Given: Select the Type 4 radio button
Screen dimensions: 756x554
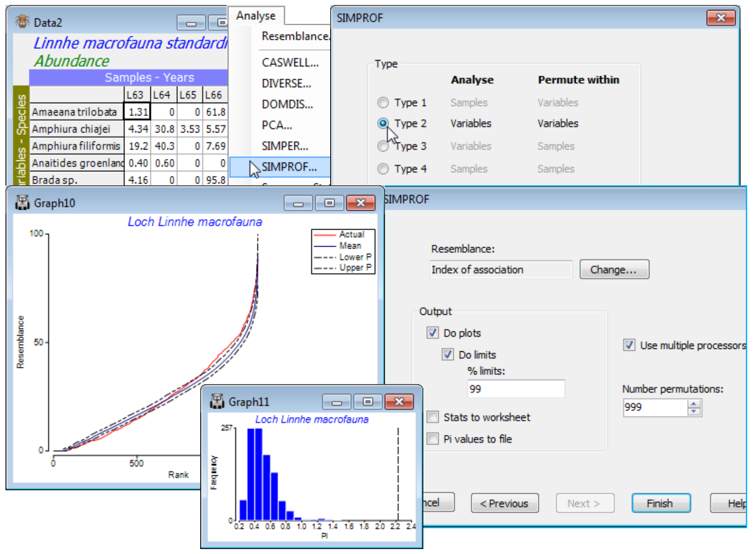Looking at the screenshot, I should [x=383, y=169].
